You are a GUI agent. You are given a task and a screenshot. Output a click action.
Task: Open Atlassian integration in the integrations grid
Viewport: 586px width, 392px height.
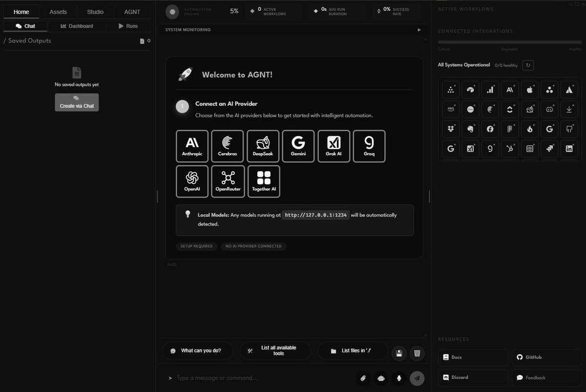point(569,90)
